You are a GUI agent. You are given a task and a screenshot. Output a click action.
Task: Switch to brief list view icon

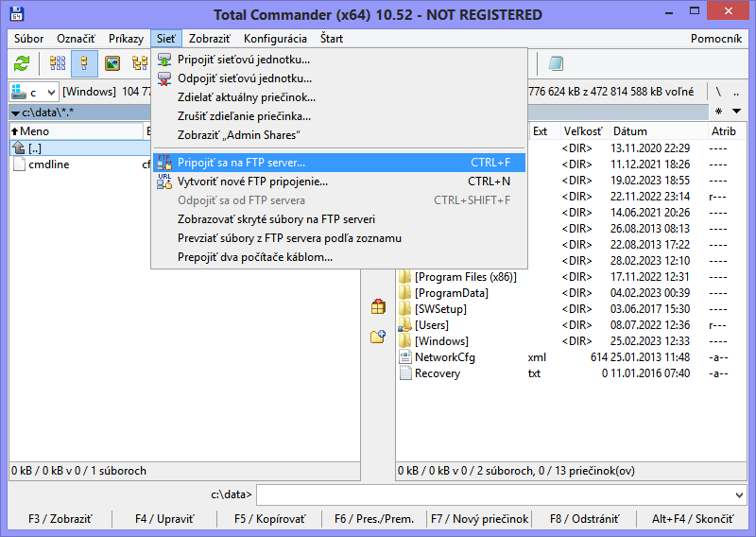pos(58,63)
